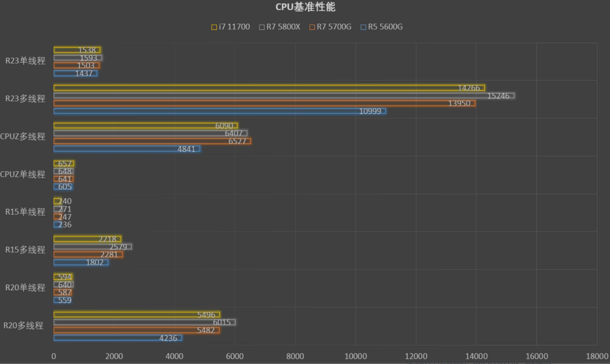Click the R7 5700G legend entry
The image size is (610, 364).
point(330,27)
